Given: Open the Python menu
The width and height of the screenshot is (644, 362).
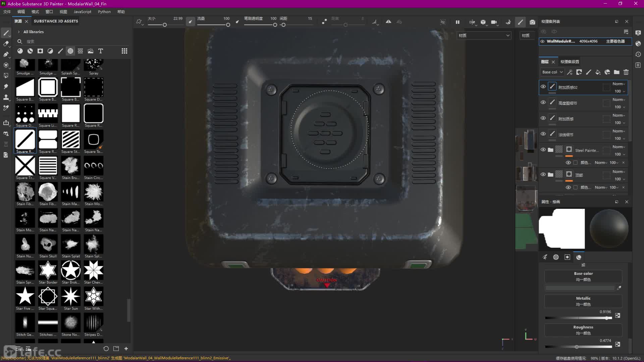Looking at the screenshot, I should point(104,12).
